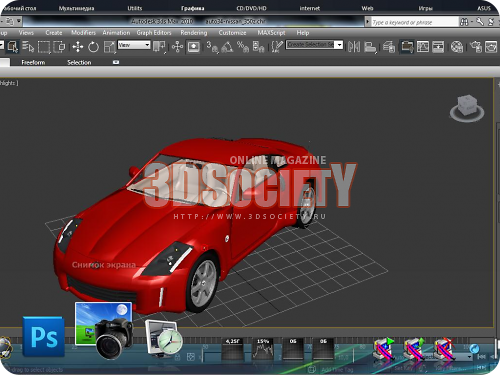Launch the 'Снимок экрана' camera app
This screenshot has height=375, width=500.
point(104,330)
